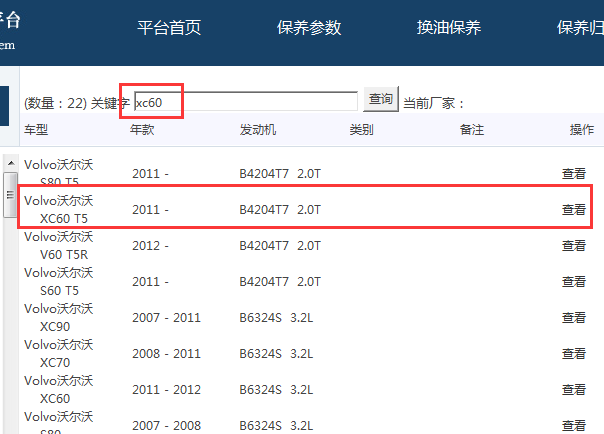
Task: Click the 2008 - 2011 year range
Action: click(x=166, y=354)
